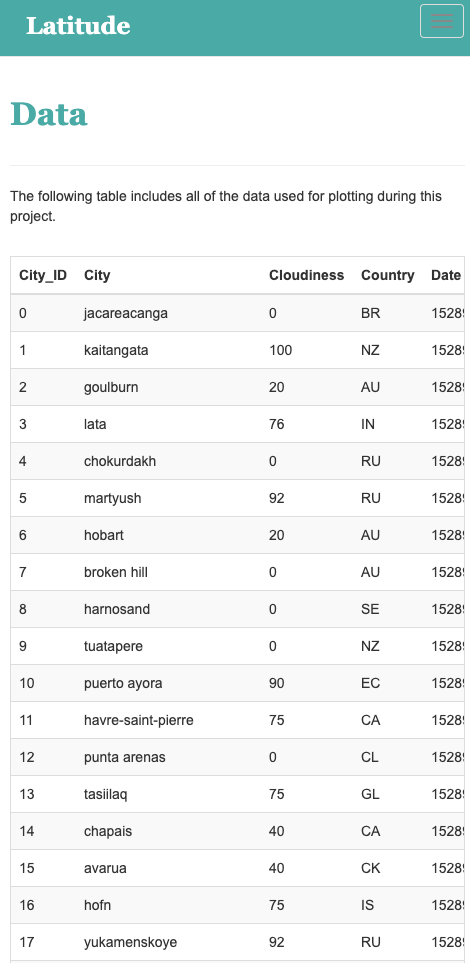Click the Data page heading
Viewport: 470px width, 963px height.
[49, 114]
